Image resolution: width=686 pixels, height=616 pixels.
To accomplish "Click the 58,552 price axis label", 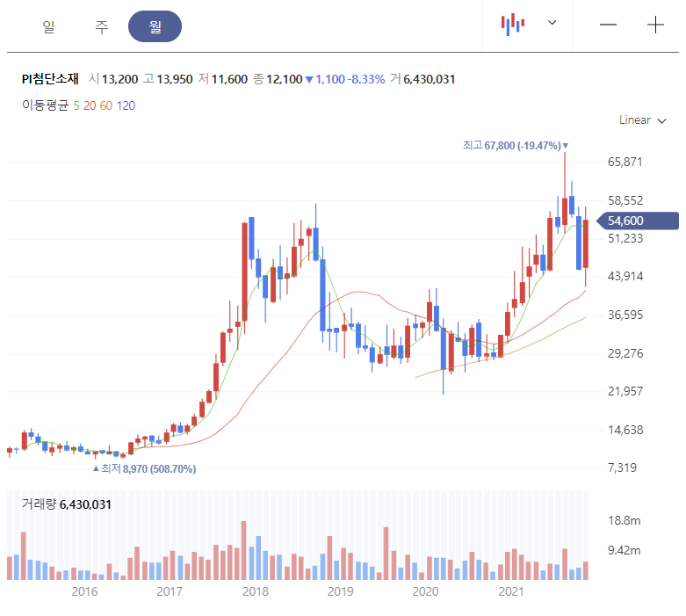I will click(x=625, y=200).
